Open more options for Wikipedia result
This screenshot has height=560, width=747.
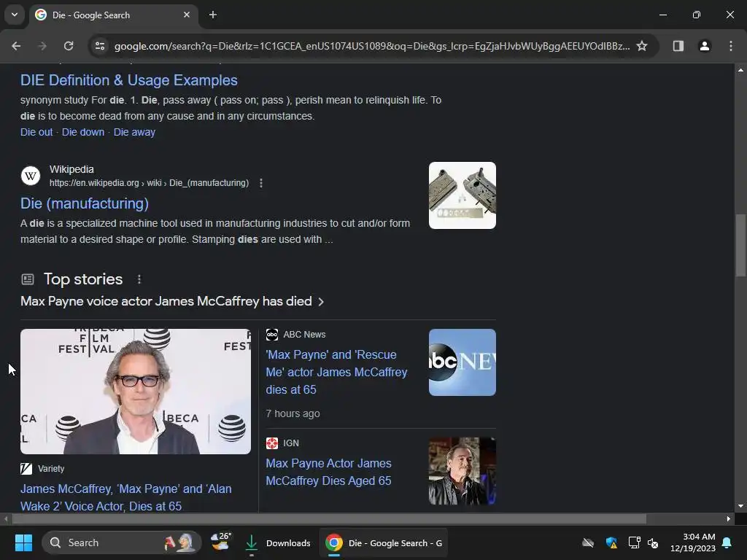click(261, 183)
